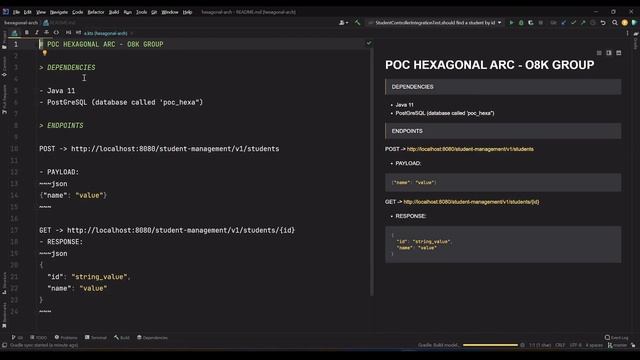Open the user account dropdown in toolbar

[344, 23]
